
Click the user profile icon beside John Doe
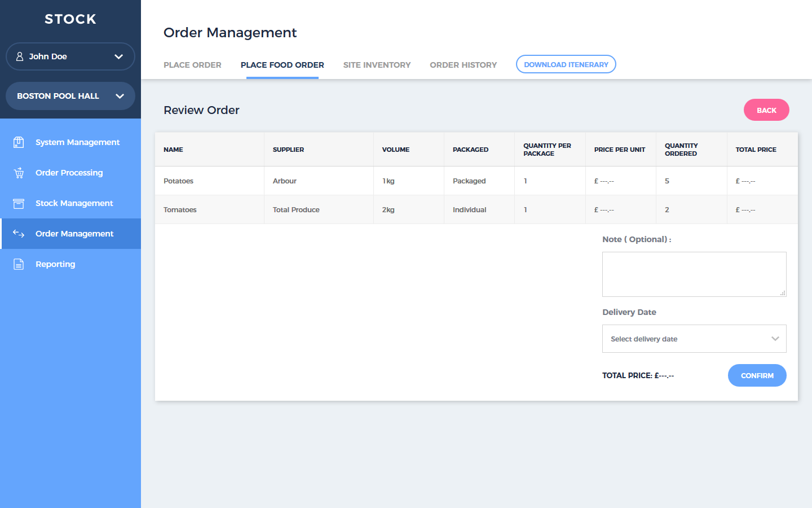point(20,56)
